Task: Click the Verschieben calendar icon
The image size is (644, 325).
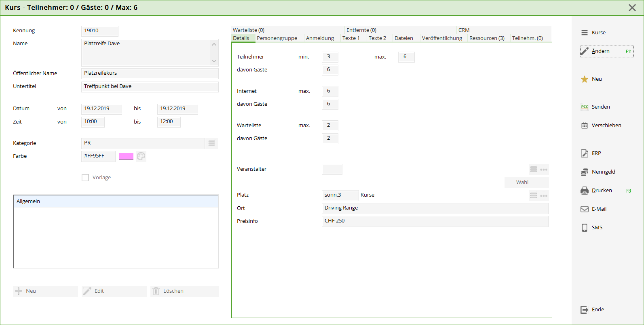Action: click(584, 126)
